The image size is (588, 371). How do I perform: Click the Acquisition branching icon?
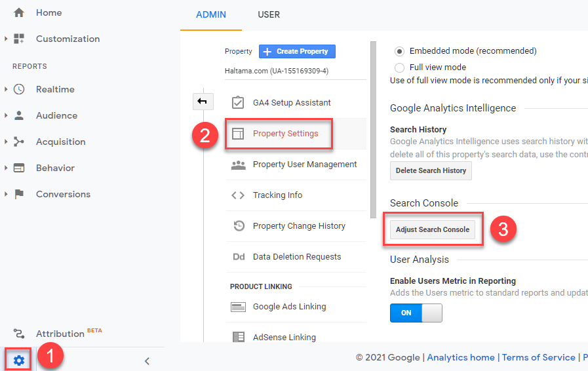pos(19,142)
